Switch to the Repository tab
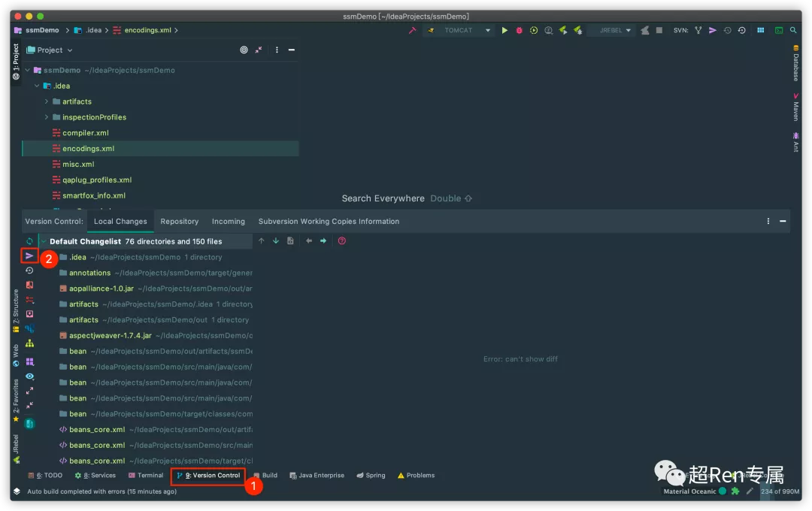 click(x=179, y=222)
